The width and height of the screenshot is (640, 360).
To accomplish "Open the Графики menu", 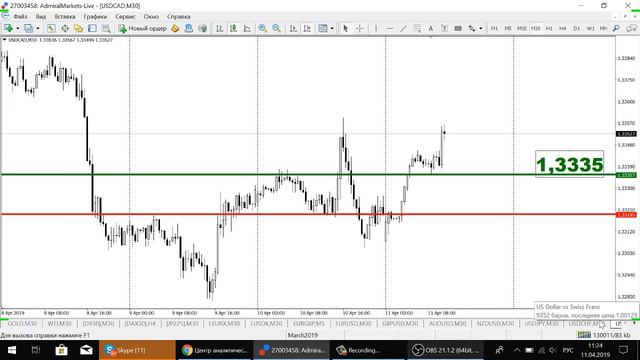I will 95,17.
